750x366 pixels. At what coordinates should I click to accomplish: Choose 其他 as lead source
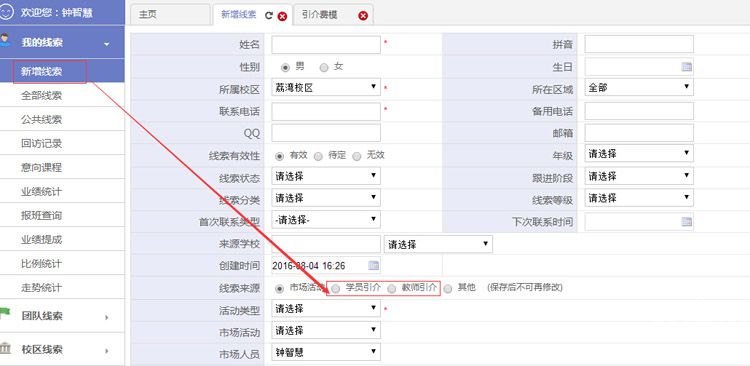click(x=448, y=288)
